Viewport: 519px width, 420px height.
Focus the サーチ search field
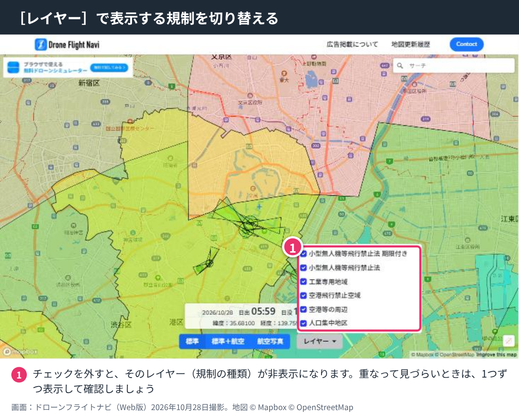pos(453,66)
